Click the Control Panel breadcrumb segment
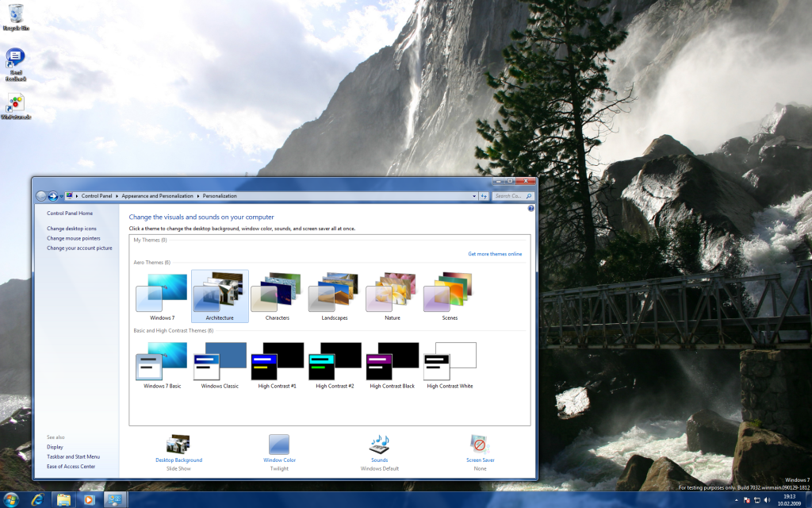 97,196
